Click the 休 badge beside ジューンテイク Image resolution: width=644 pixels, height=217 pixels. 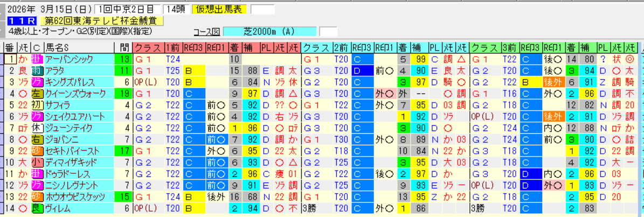pyautogui.click(x=36, y=128)
